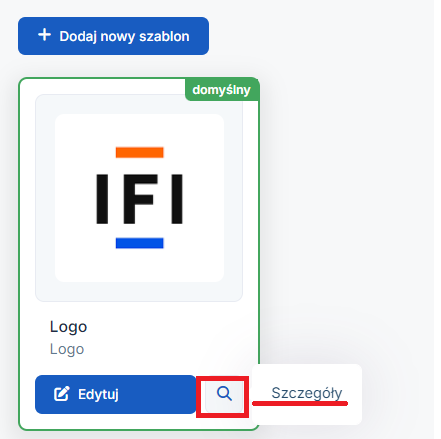Screen dimensions: 441x439
Task: Click the blue bar in the IFI logo
Action: [140, 243]
